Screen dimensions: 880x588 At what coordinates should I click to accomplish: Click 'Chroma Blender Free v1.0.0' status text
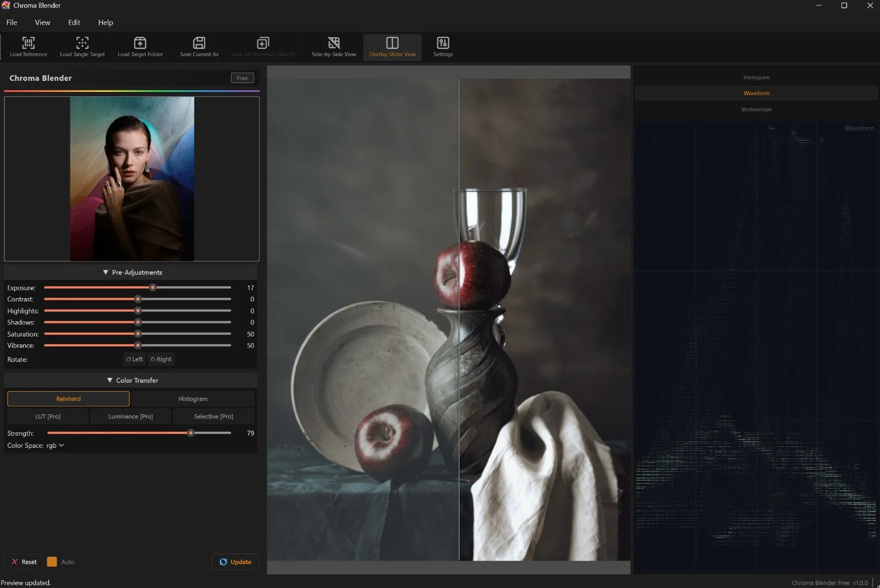(829, 582)
